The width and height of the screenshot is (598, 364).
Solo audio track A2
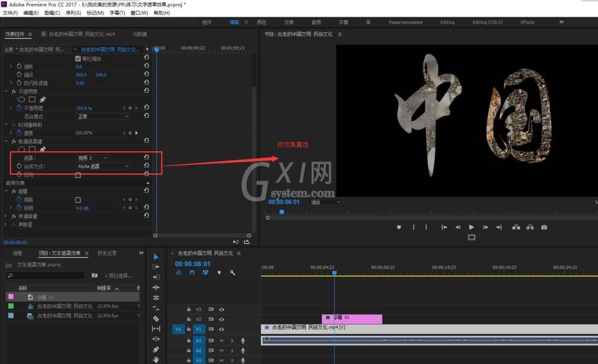(x=232, y=351)
